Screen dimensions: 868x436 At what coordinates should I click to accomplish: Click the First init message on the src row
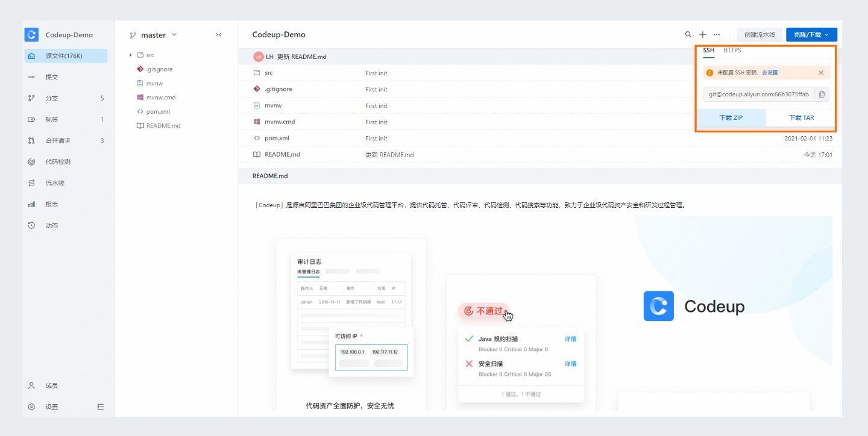click(x=376, y=73)
